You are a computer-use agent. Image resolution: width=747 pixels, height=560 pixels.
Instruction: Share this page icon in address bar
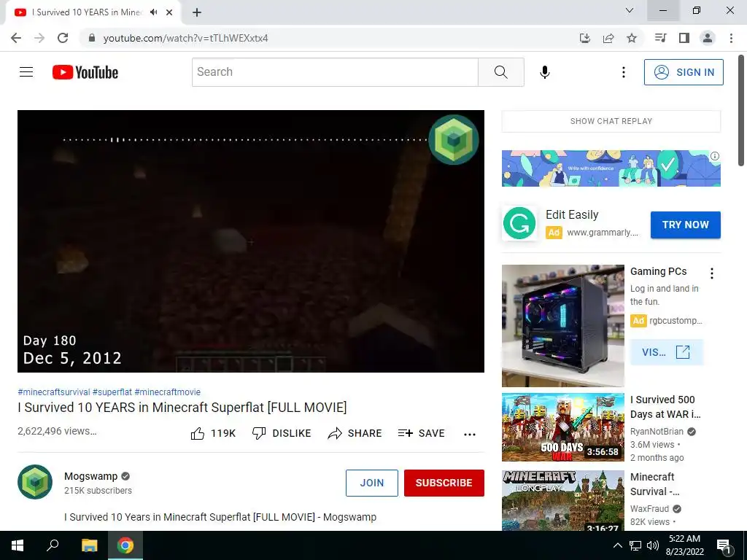click(x=608, y=38)
